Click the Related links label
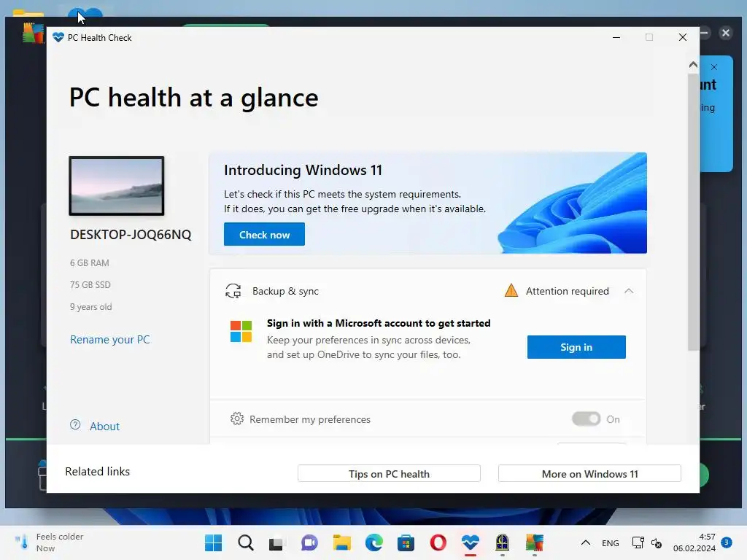The image size is (747, 560). (x=97, y=472)
